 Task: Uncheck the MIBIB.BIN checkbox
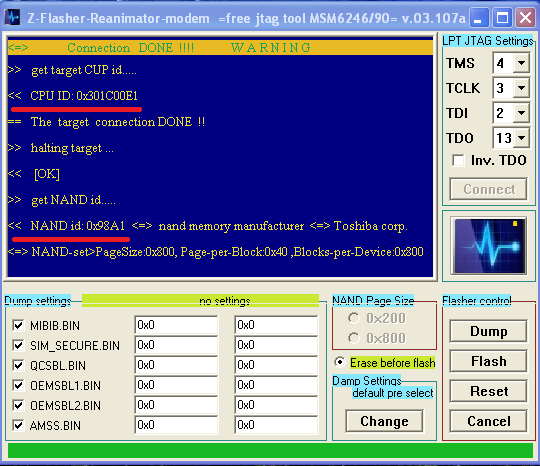(18, 325)
